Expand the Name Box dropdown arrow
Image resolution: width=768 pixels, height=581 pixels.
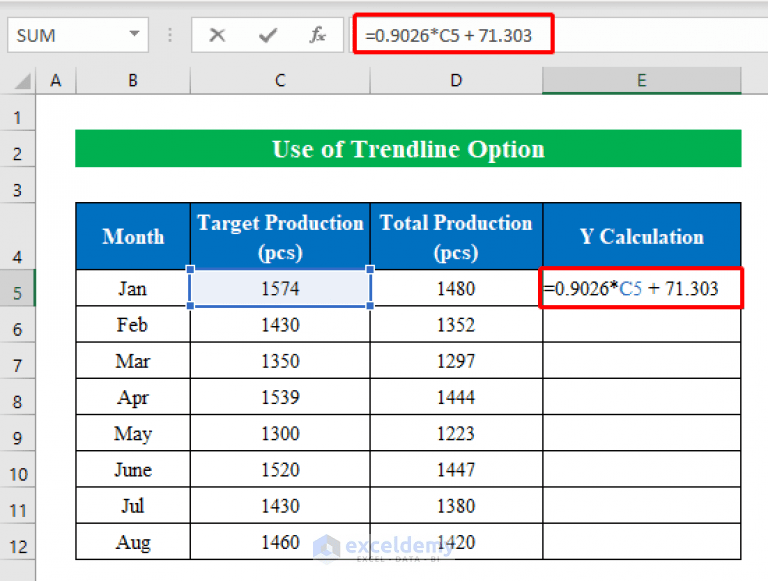coord(134,34)
